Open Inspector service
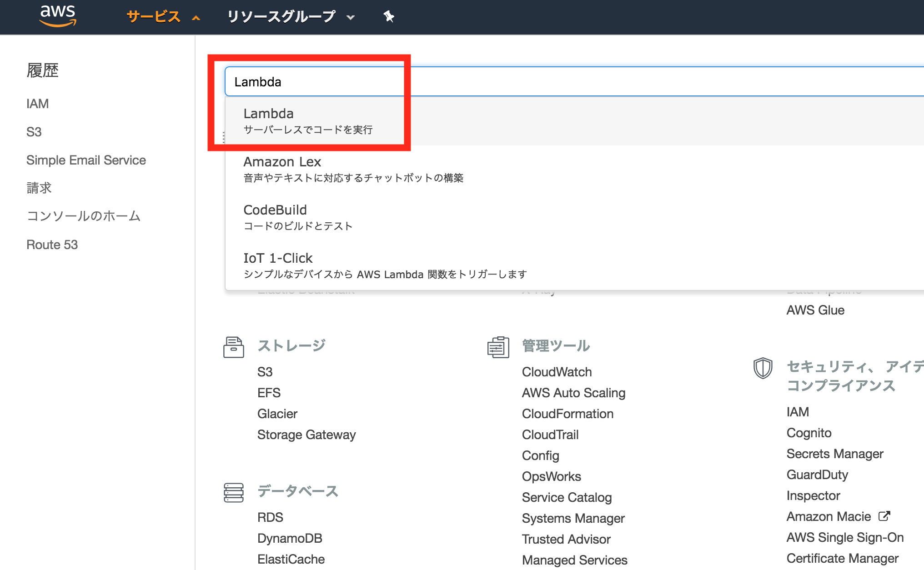The image size is (924, 570). [x=814, y=495]
